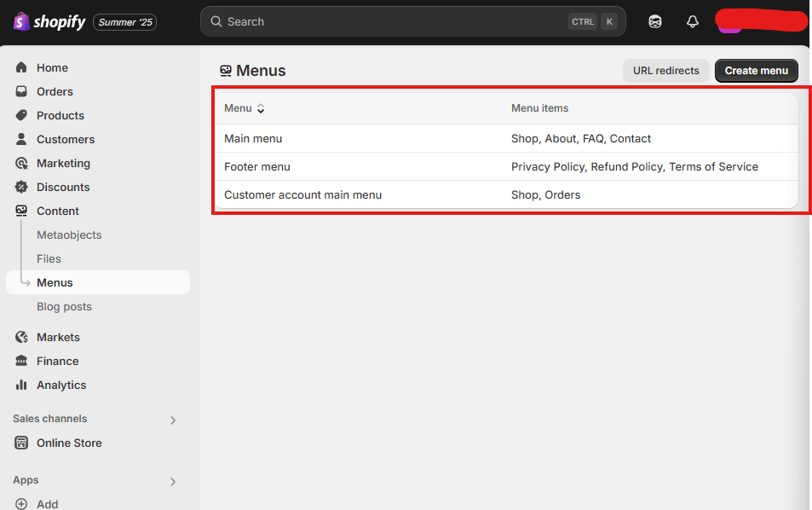Expand the Apps section chevron
The height and width of the screenshot is (510, 812).
click(x=173, y=482)
